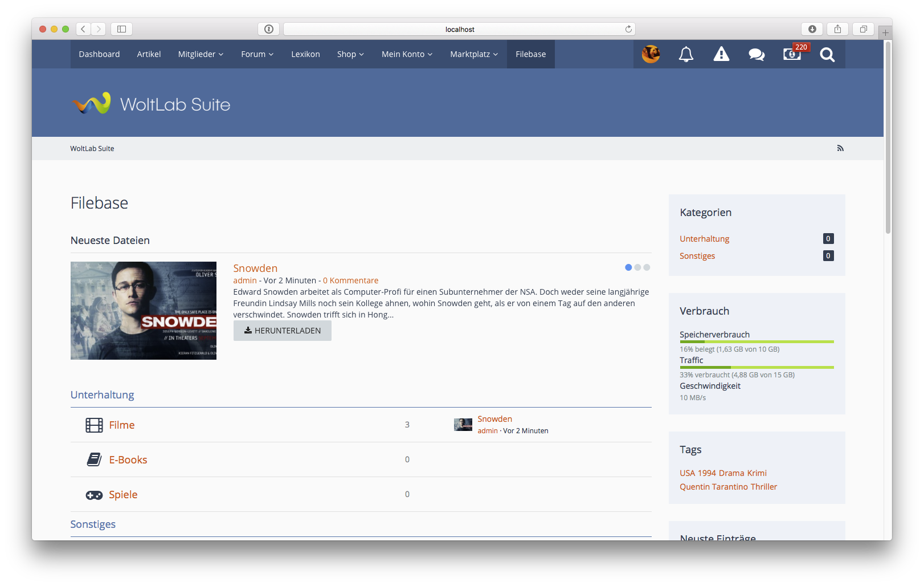Click the RSS feed icon
Screen dimensions: 924x586
(x=840, y=148)
